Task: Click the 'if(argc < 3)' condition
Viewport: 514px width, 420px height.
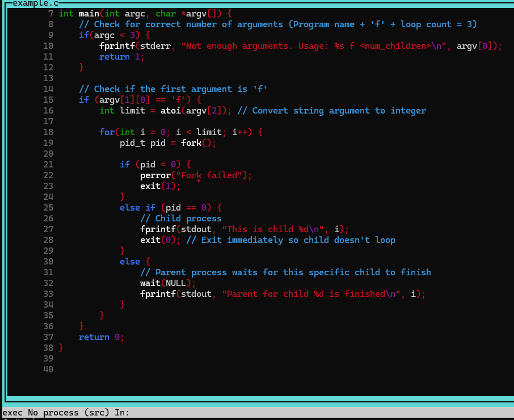Action: [x=109, y=35]
